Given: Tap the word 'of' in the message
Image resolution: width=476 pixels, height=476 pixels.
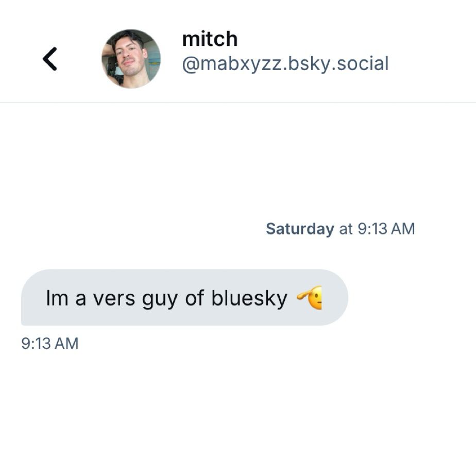Looking at the screenshot, I should pos(195,298).
